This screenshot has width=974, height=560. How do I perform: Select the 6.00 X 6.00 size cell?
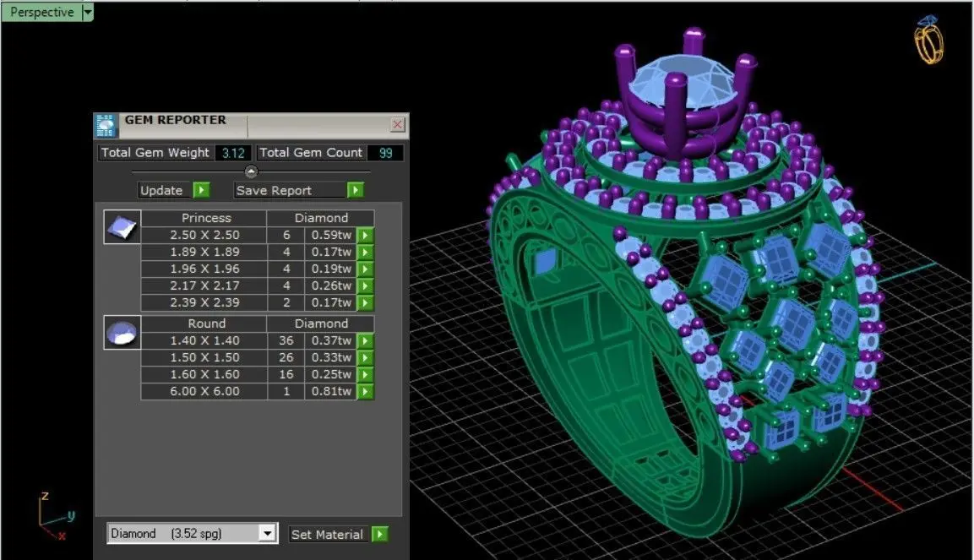(x=204, y=391)
